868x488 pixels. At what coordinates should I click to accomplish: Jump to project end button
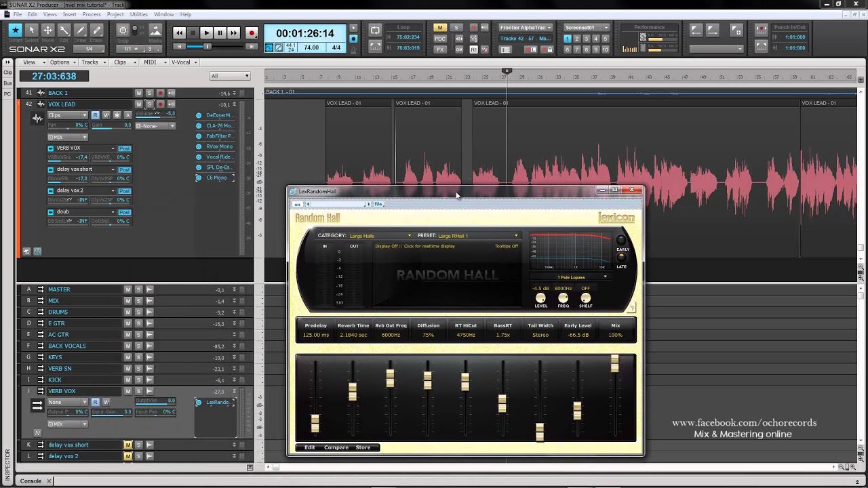coord(252,47)
